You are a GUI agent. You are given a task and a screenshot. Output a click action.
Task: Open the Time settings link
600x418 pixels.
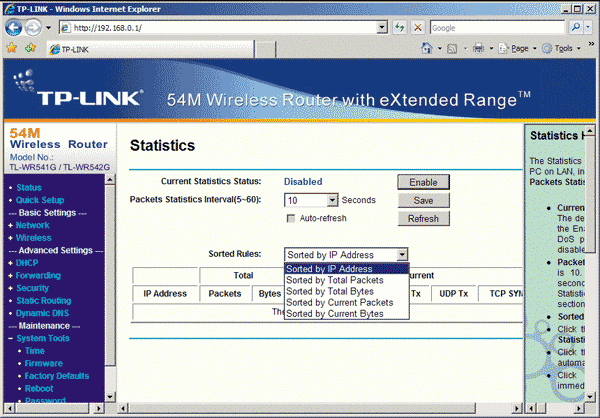tap(34, 351)
